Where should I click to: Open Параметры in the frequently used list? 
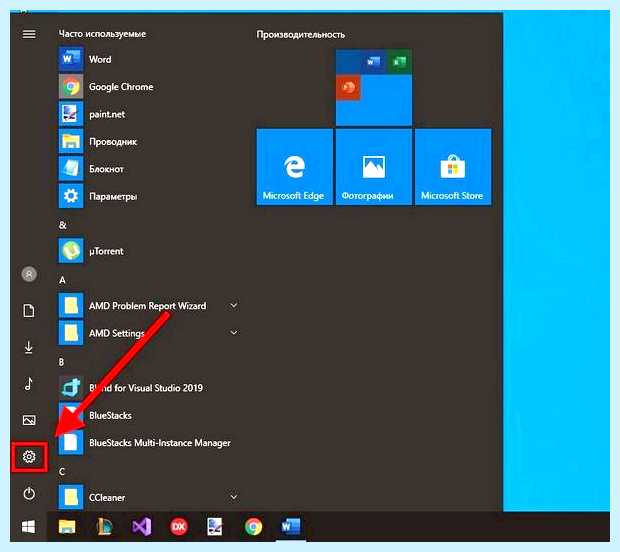click(150, 196)
